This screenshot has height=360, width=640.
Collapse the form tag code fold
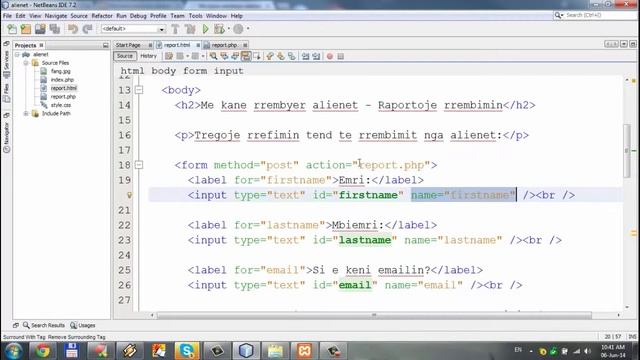pos(139,165)
